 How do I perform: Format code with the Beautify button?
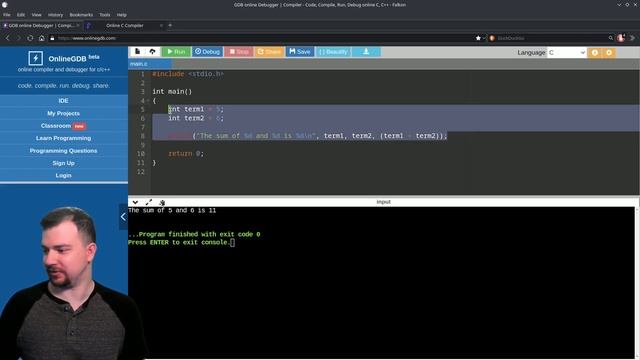pos(333,52)
